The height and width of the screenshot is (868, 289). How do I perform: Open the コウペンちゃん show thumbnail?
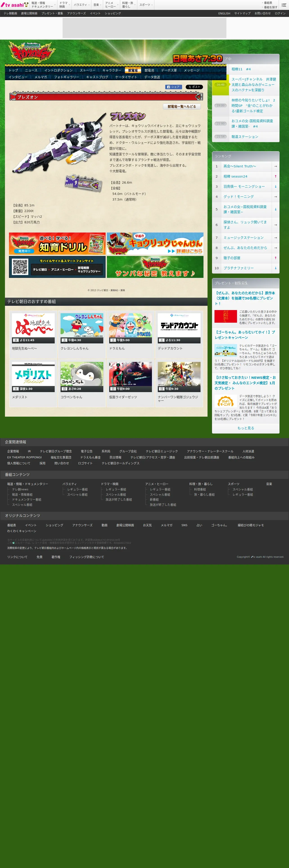(82, 377)
